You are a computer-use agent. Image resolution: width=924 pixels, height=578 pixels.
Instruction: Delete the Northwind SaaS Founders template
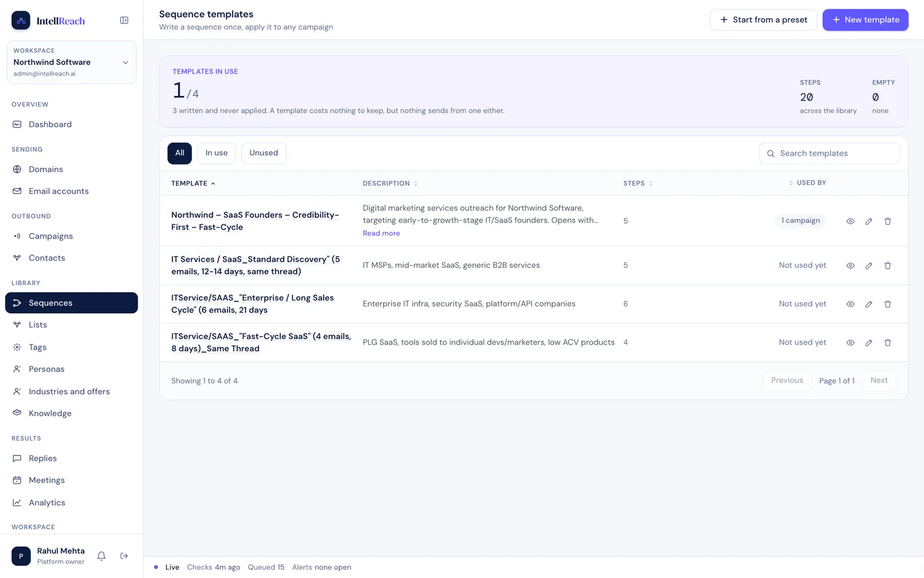(x=888, y=221)
